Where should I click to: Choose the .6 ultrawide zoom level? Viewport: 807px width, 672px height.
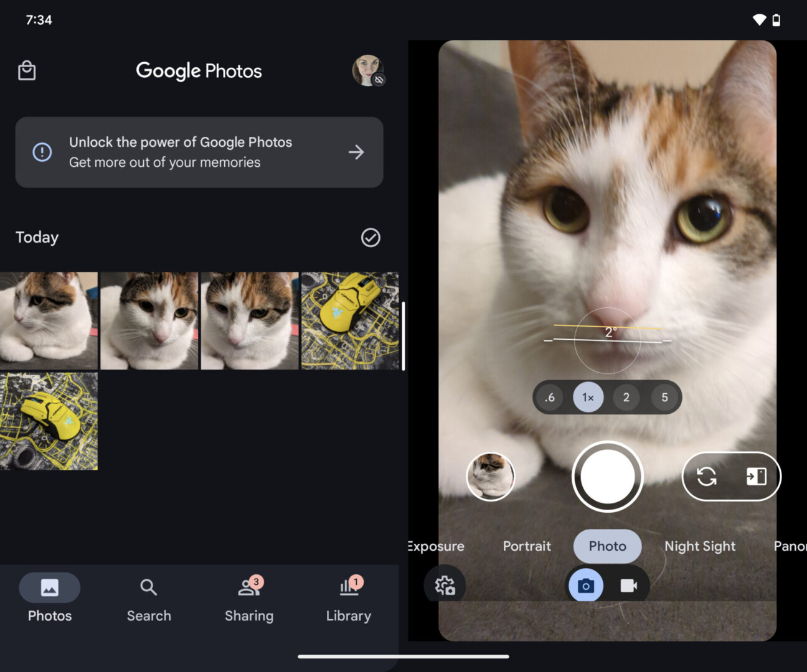549,398
